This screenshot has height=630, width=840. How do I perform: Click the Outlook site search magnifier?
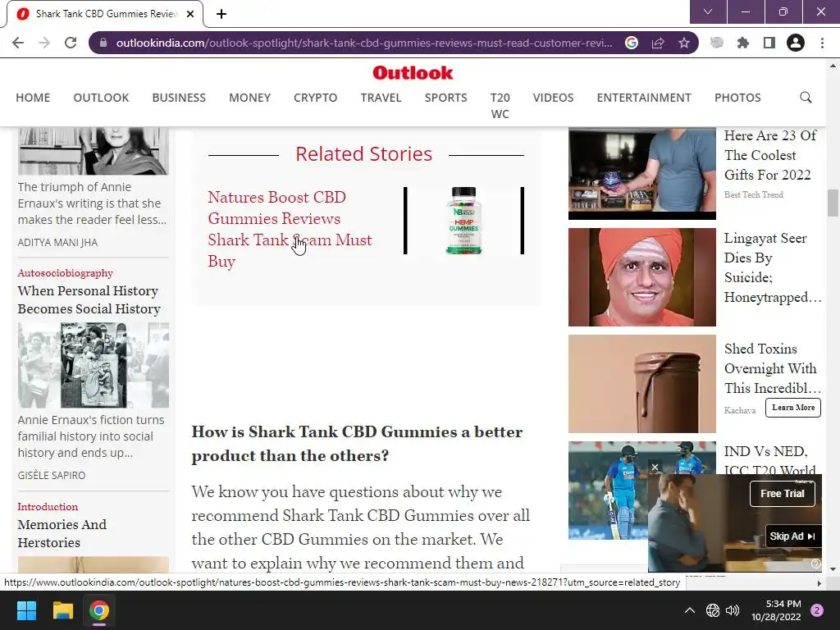[x=806, y=98]
